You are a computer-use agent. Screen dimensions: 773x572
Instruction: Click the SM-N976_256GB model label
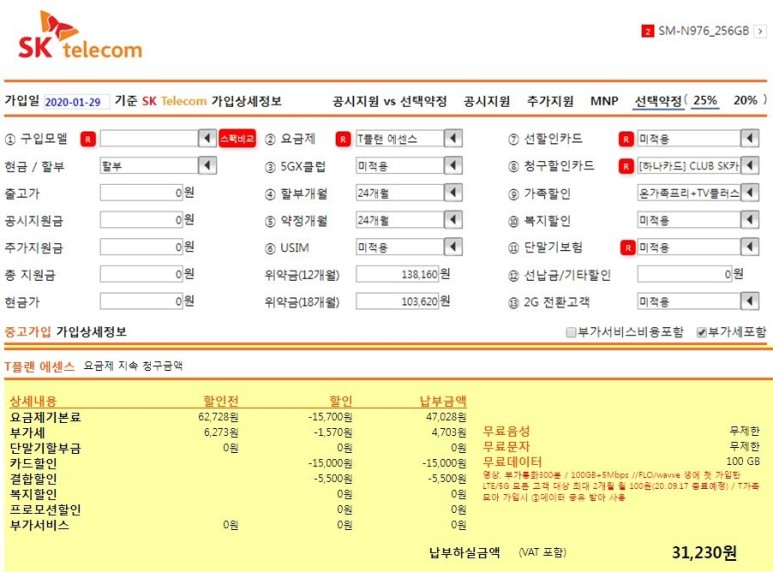(x=703, y=31)
